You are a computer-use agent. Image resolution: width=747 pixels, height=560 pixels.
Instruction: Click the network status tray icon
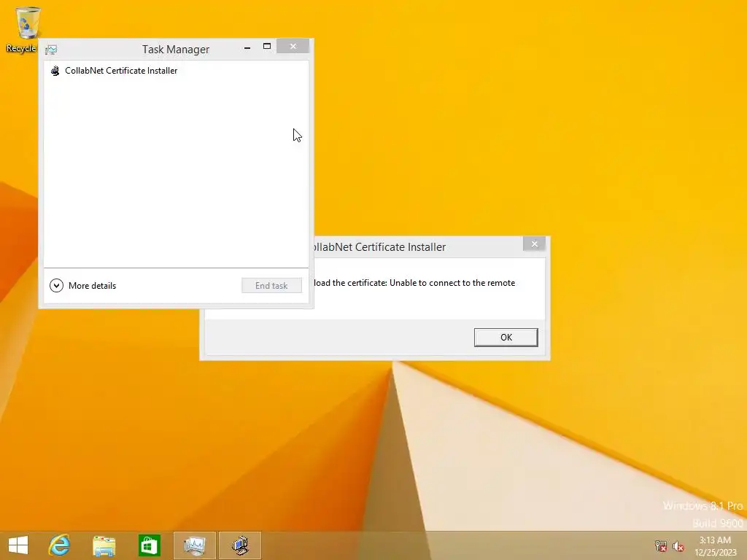(x=660, y=546)
